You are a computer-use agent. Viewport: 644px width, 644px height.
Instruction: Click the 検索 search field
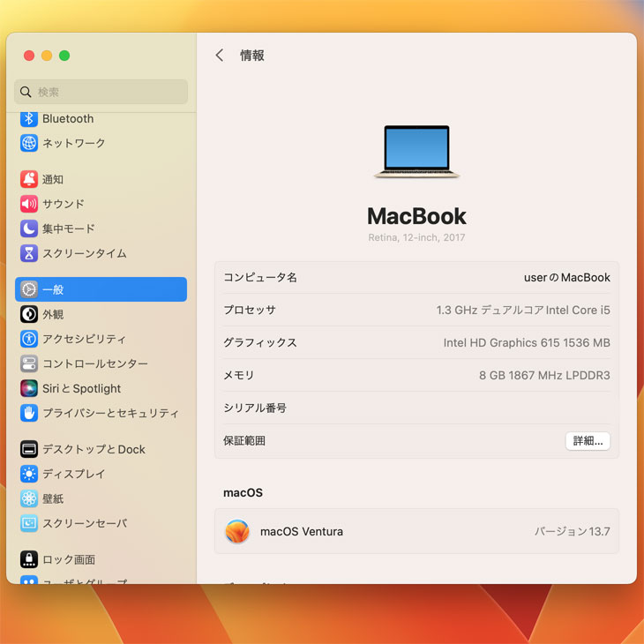(x=101, y=92)
